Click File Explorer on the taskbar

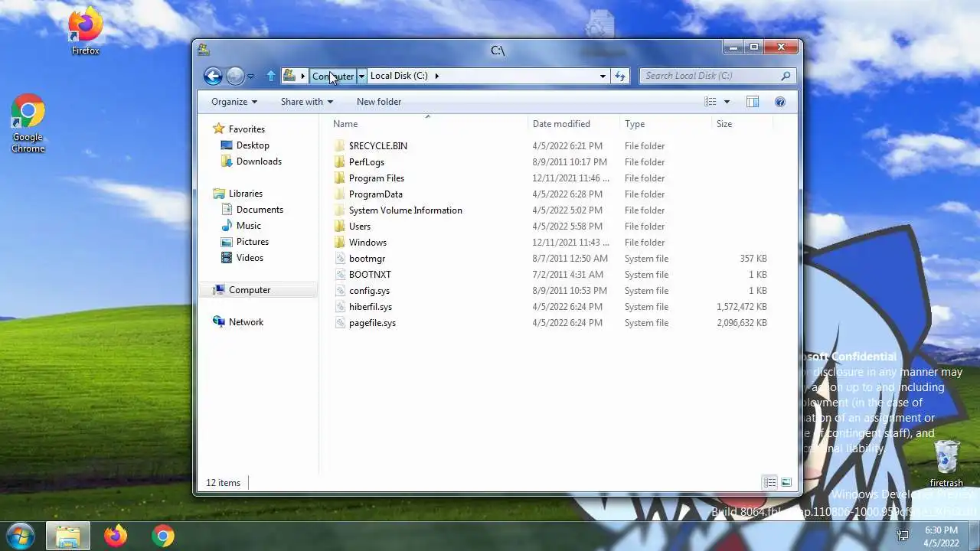click(68, 536)
